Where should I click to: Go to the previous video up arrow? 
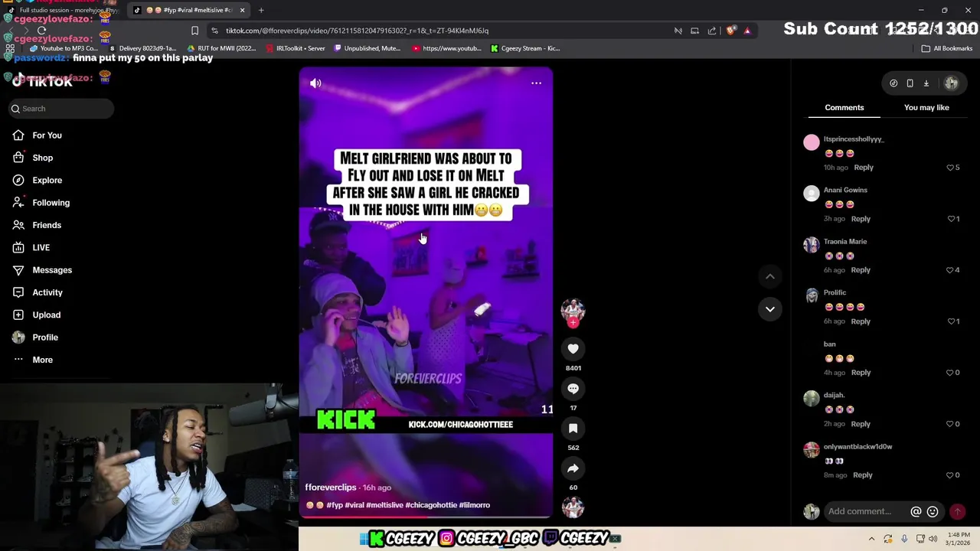click(770, 276)
